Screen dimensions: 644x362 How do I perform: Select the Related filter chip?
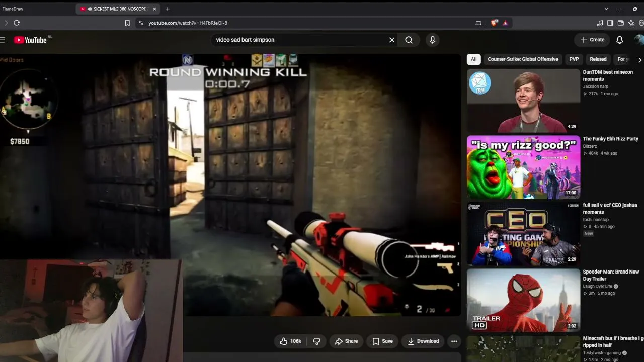pos(598,59)
